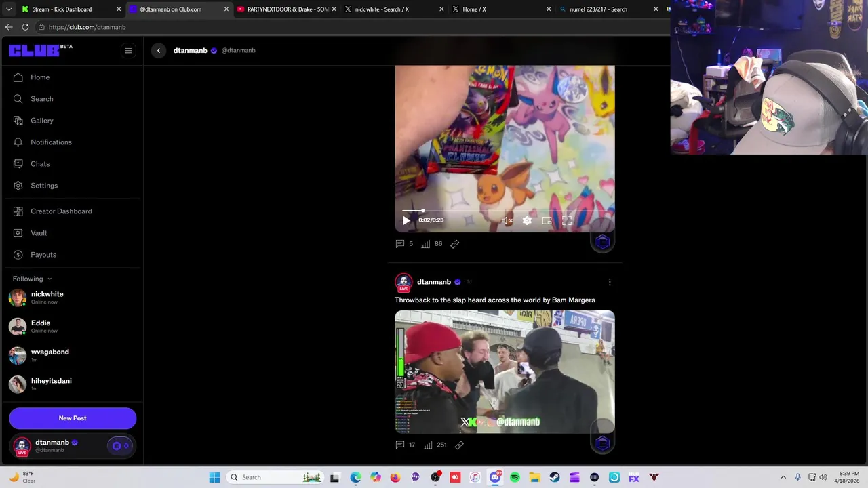Open Bam Margera slap video thumbnail
The height and width of the screenshot is (488, 868).
tap(505, 371)
